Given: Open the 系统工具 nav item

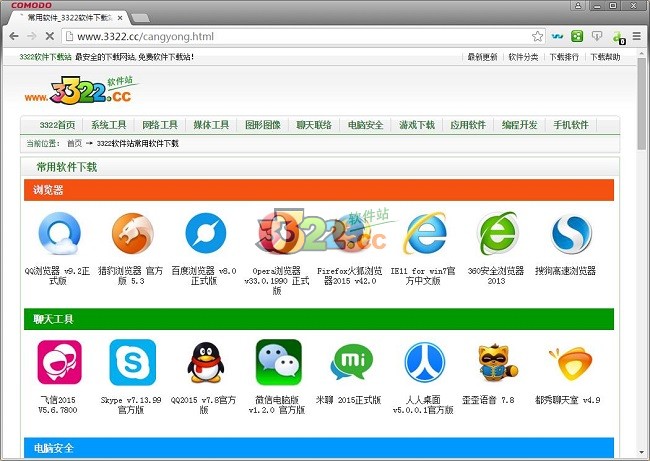Looking at the screenshot, I should coord(109,125).
